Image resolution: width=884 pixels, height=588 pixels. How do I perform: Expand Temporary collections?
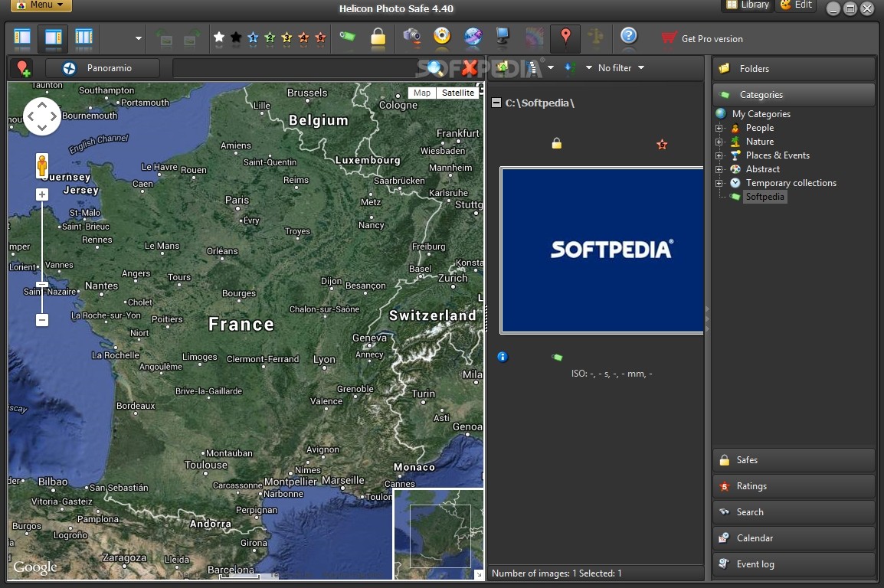tap(719, 183)
